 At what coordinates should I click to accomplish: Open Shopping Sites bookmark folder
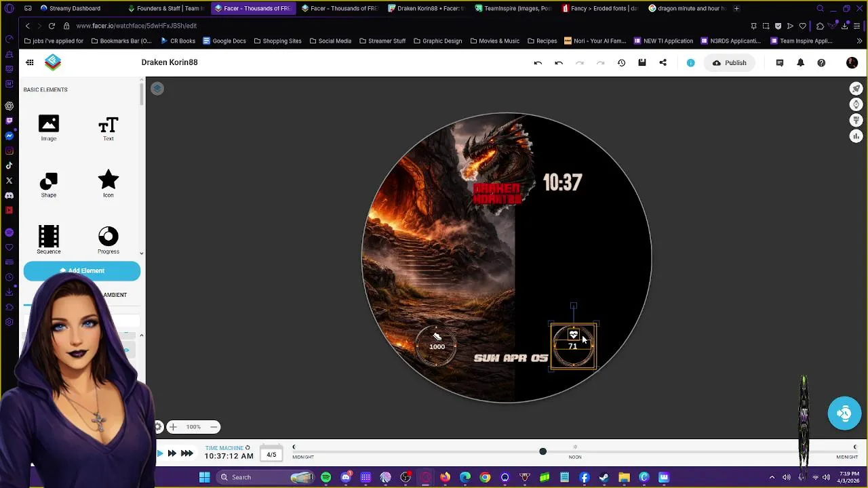click(277, 41)
